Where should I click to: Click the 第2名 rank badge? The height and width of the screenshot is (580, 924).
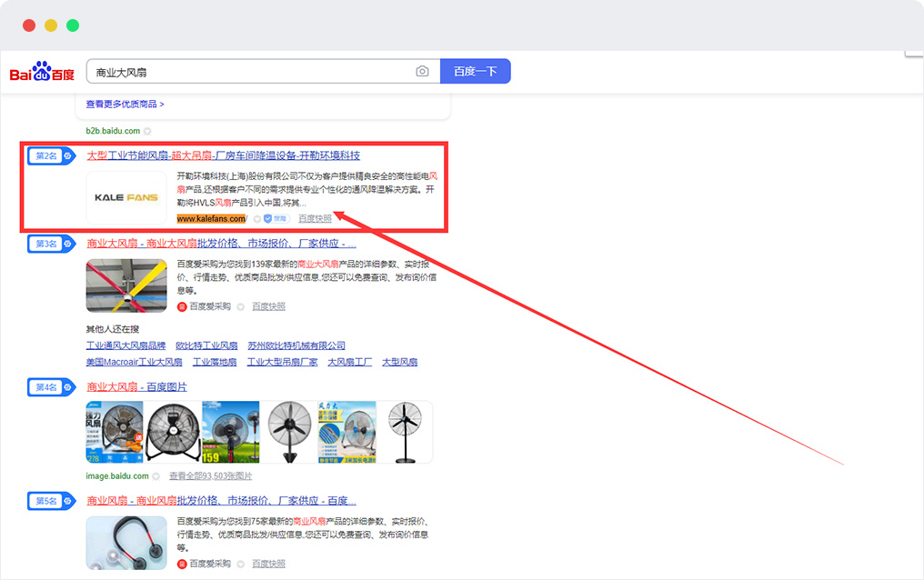[x=51, y=156]
